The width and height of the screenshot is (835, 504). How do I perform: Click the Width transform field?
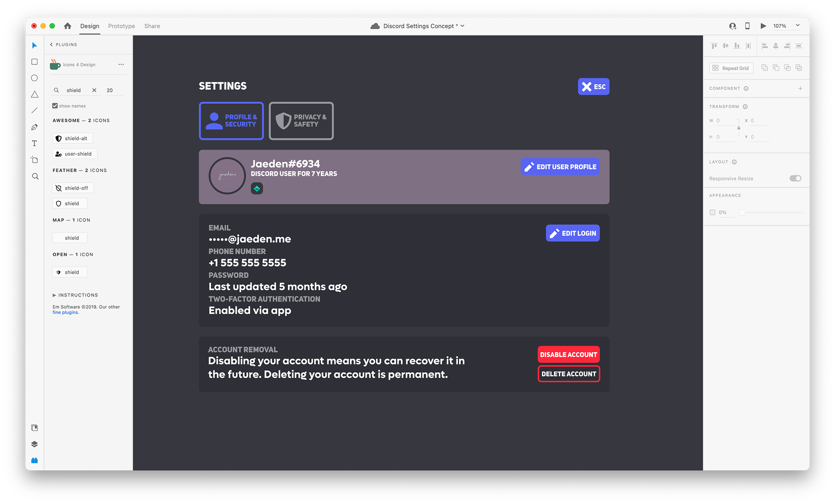tap(726, 120)
